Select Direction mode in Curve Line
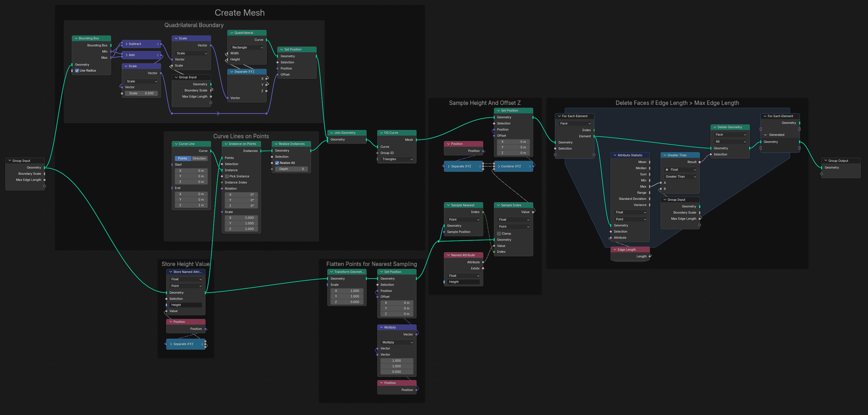 (x=199, y=158)
